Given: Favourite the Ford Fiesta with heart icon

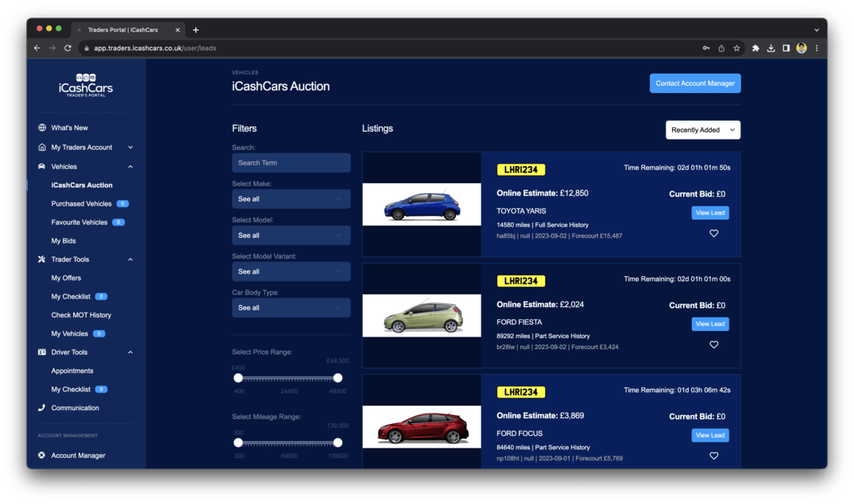Looking at the screenshot, I should point(713,344).
